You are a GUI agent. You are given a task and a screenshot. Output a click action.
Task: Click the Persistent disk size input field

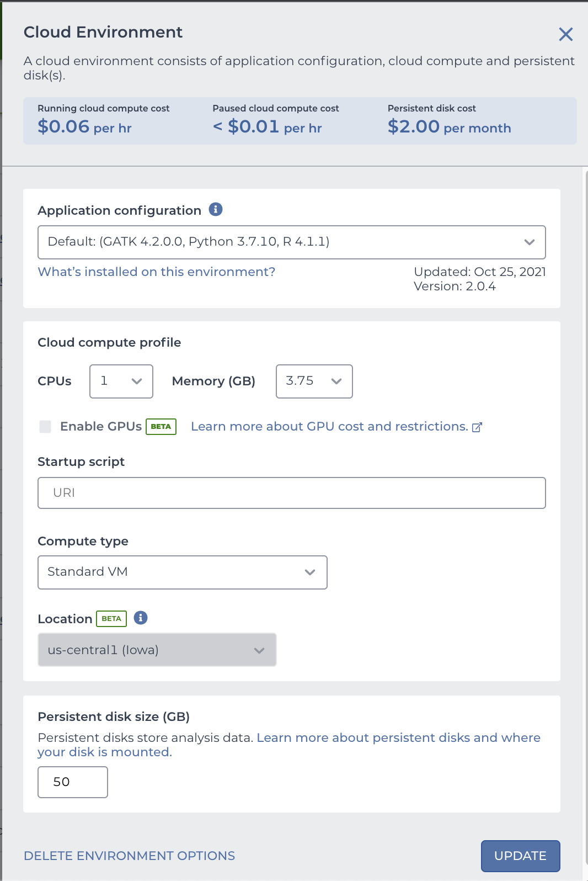point(73,782)
